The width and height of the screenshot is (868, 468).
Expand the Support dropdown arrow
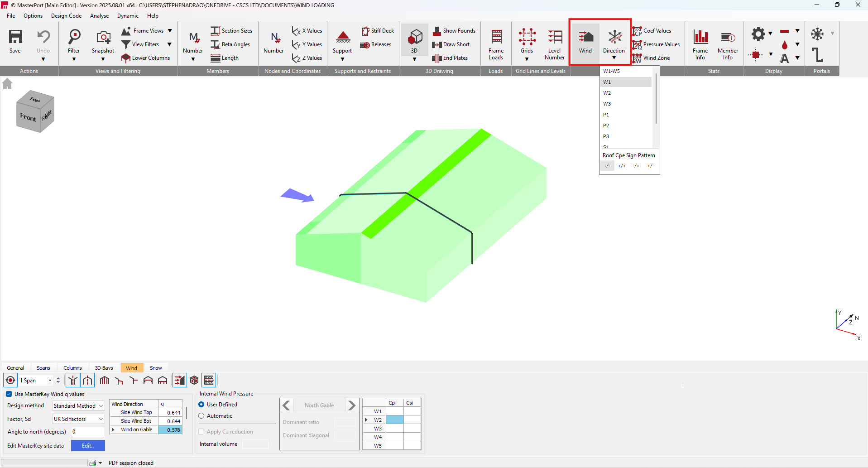pos(342,59)
